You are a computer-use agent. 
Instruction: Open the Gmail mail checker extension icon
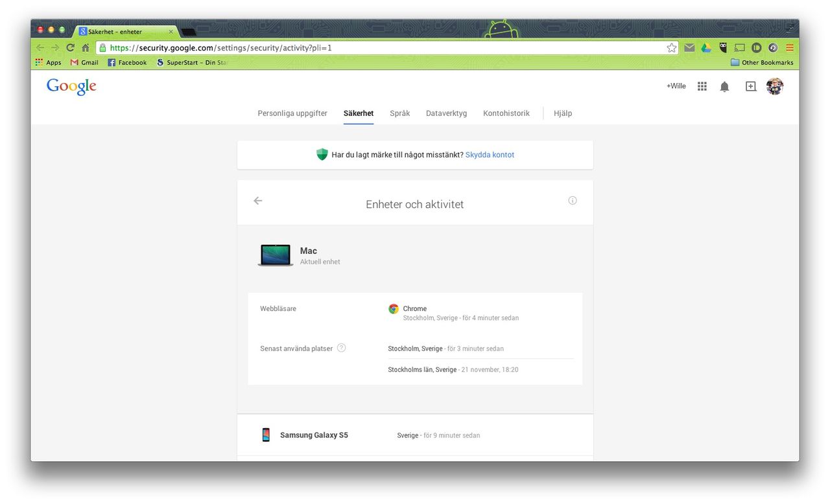tap(689, 48)
